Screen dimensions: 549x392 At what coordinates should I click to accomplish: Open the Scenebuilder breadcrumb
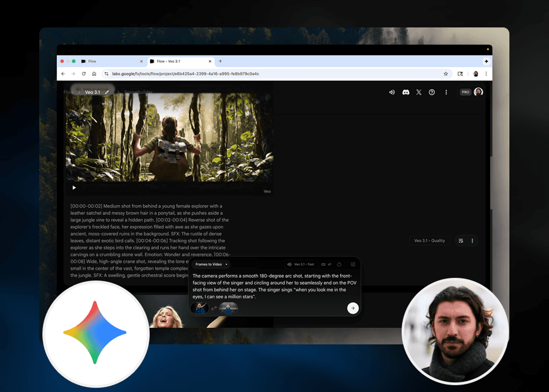point(138,92)
